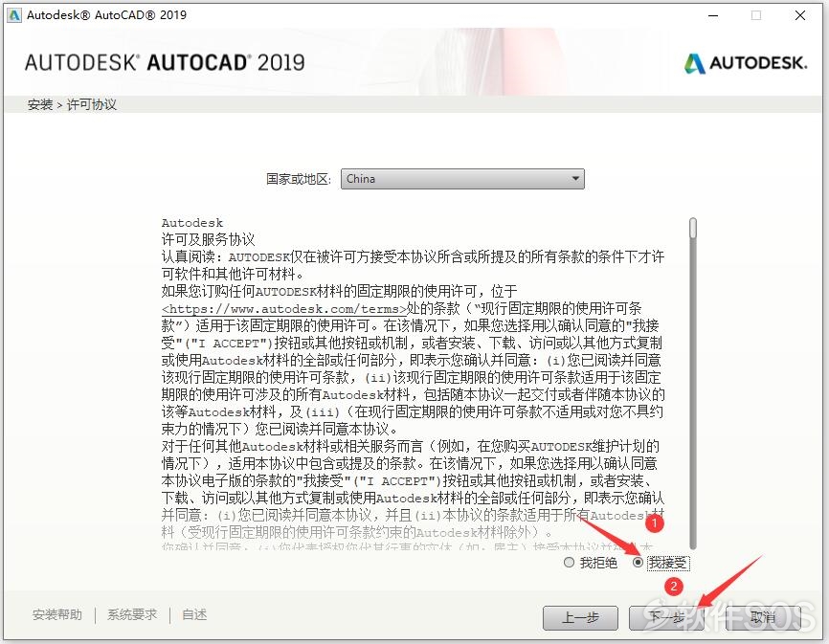Click the AutoCAD icon in title bar
The width and height of the screenshot is (829, 644).
click(x=13, y=14)
